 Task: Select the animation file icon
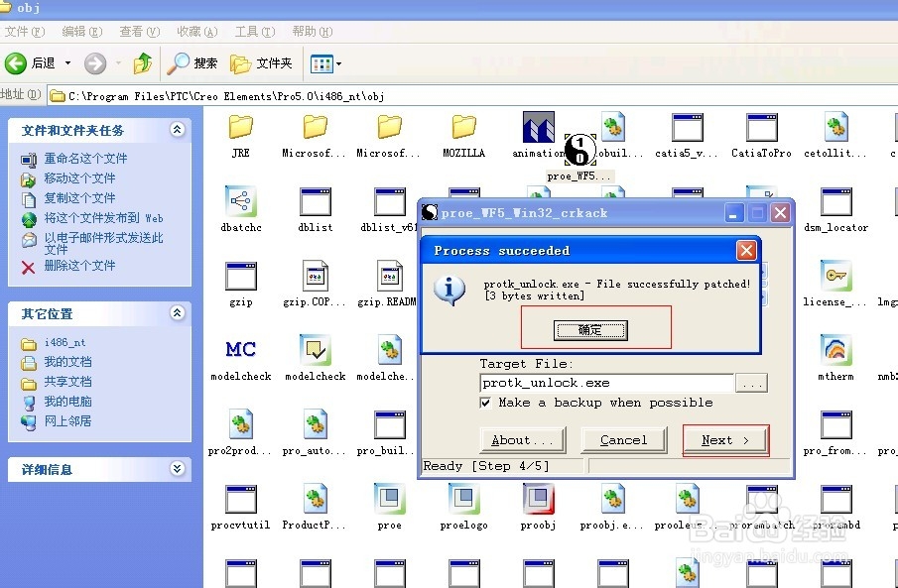tap(539, 127)
